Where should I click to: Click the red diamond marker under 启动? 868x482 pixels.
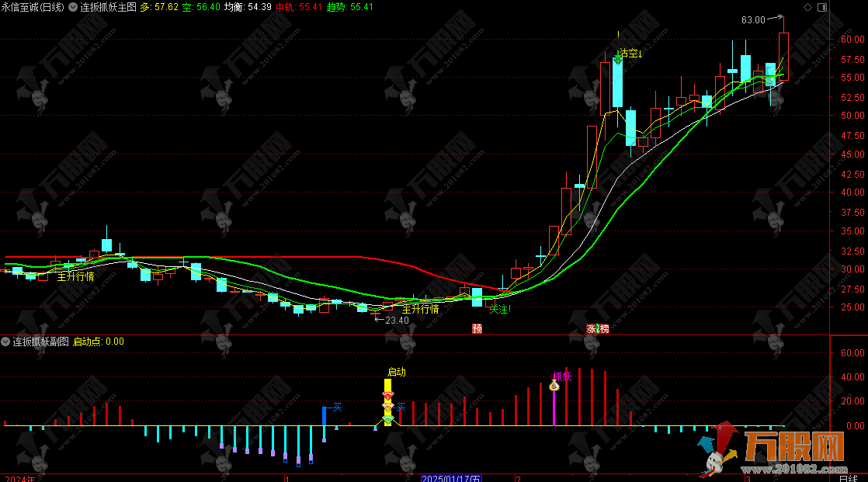(388, 395)
